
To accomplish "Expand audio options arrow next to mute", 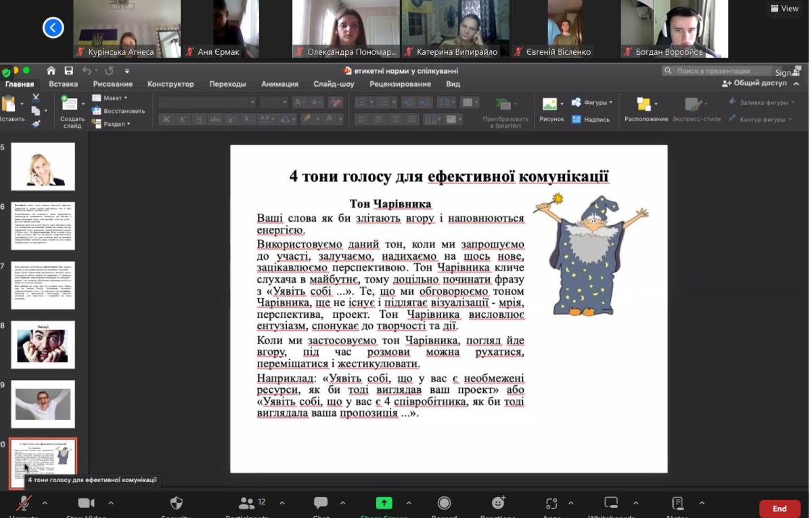I will point(45,503).
